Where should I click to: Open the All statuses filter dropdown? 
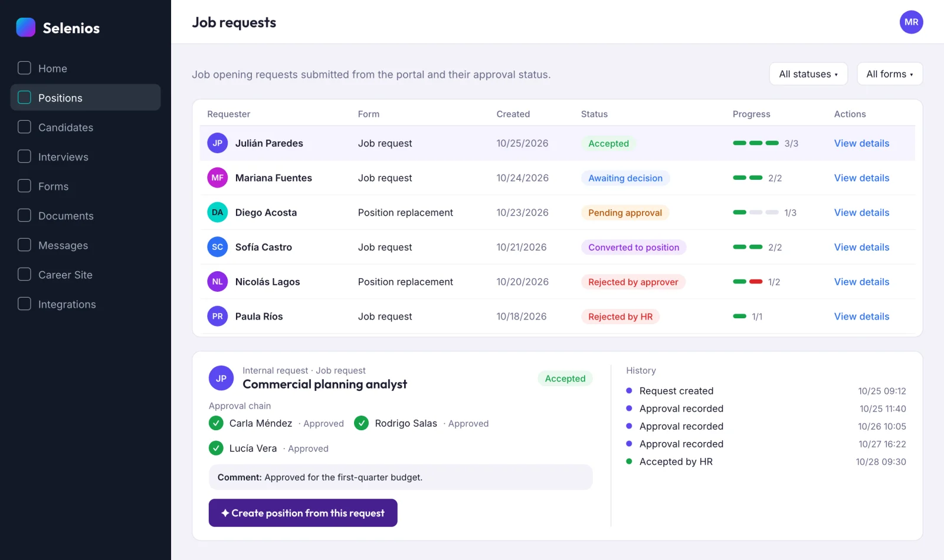(x=808, y=74)
